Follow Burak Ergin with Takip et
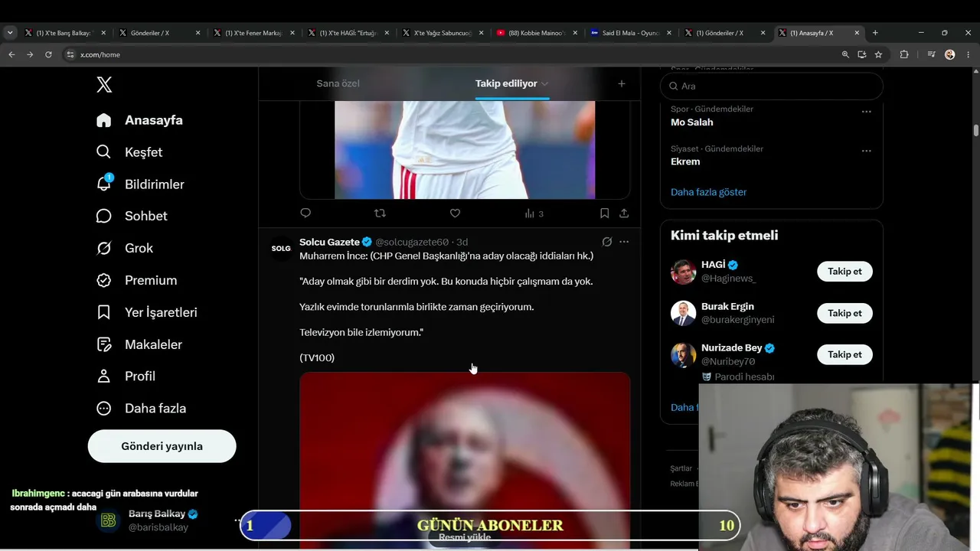This screenshot has width=980, height=551. 844,313
